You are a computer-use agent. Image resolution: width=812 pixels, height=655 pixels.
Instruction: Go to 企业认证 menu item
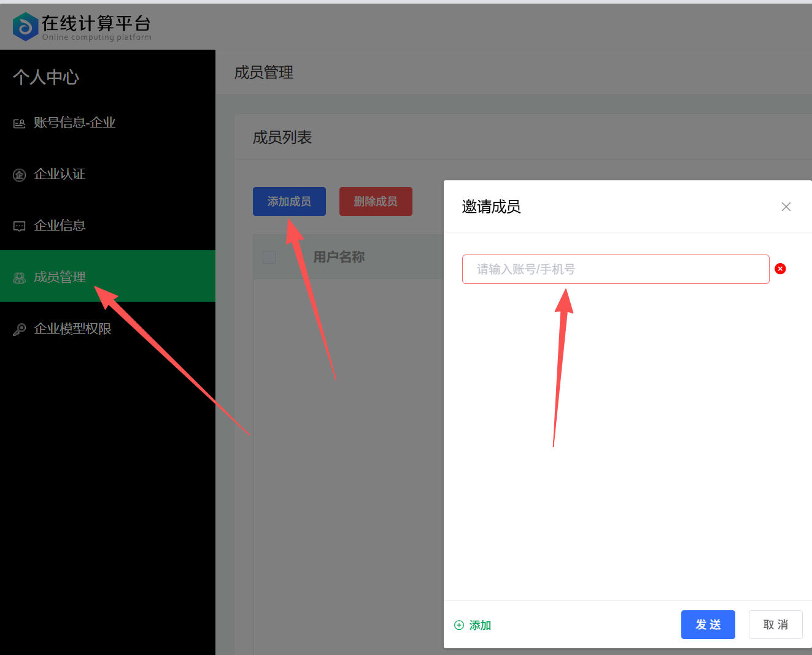[60, 174]
